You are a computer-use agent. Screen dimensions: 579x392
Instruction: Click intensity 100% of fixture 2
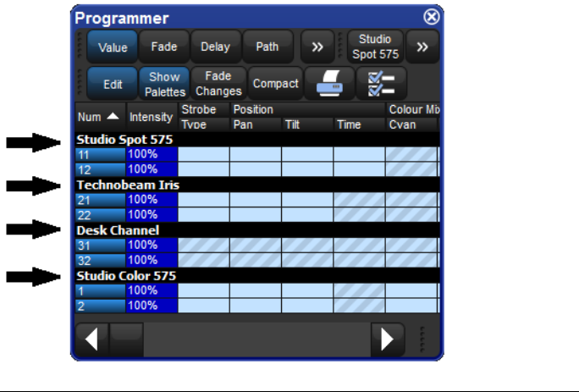coord(152,306)
